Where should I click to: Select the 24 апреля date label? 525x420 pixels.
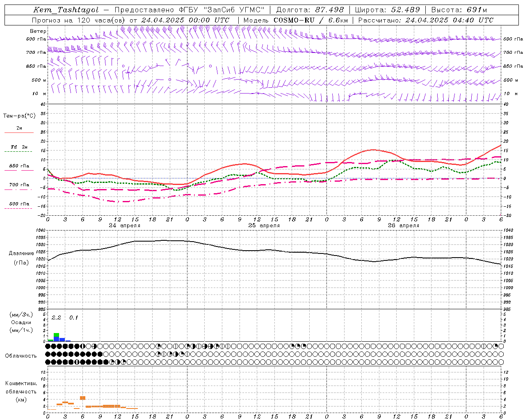[124, 225]
